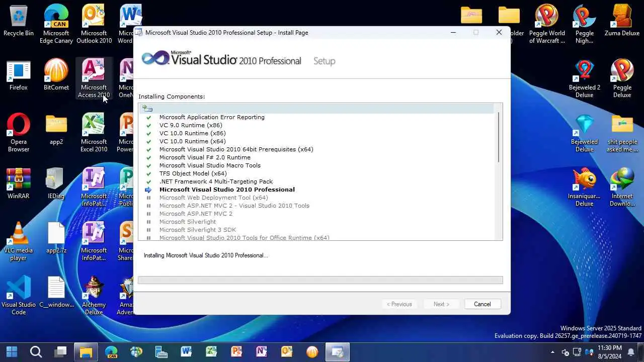Click Visual Studio Code desktop shortcut

(x=19, y=296)
